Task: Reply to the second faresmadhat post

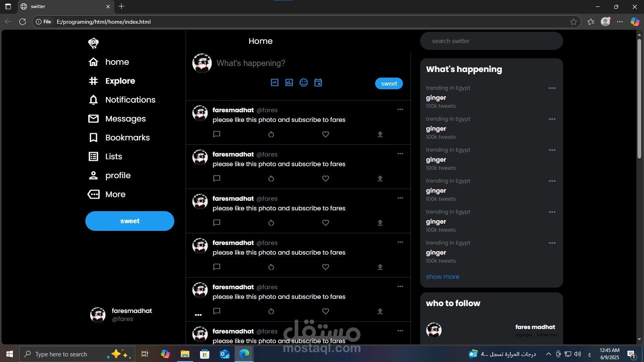Action: coord(217,178)
